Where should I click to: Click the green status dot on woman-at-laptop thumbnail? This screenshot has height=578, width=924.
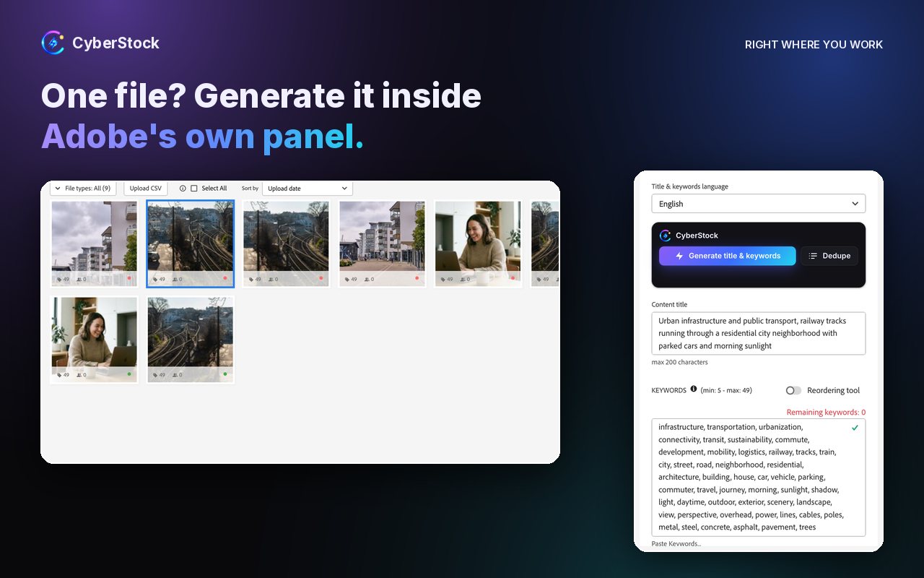click(129, 374)
